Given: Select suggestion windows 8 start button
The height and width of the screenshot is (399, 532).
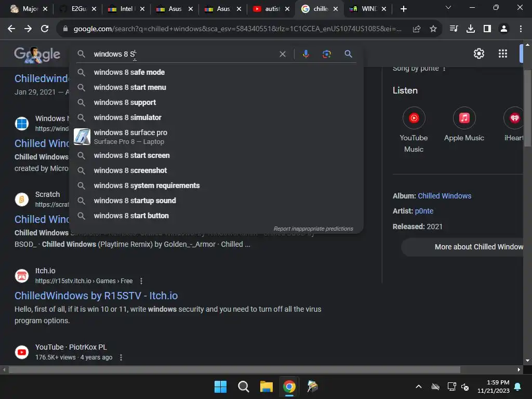Looking at the screenshot, I should click(216, 216).
